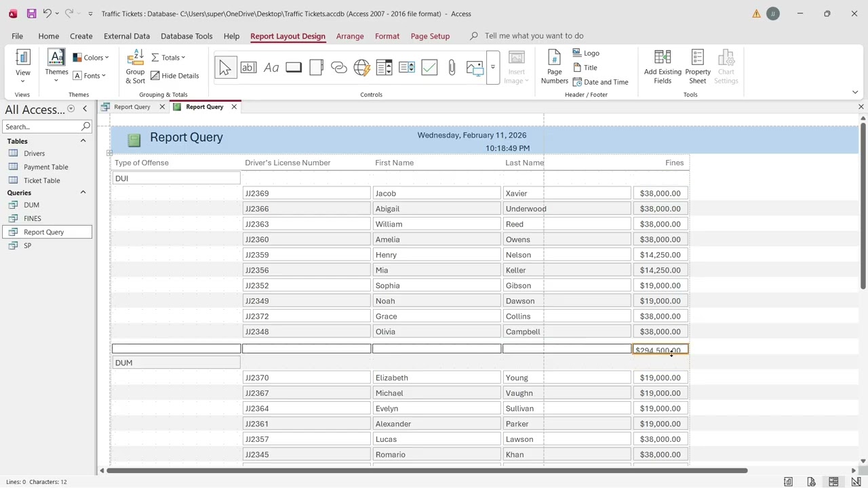Switch to the first Report Query document tab
Viewport: 868px width, 488px height.
click(x=132, y=106)
